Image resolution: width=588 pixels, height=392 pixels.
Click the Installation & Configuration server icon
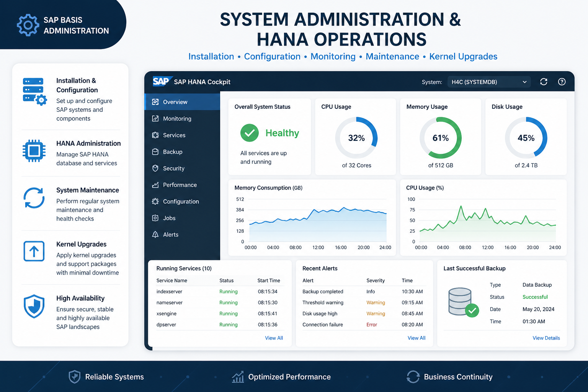click(34, 91)
